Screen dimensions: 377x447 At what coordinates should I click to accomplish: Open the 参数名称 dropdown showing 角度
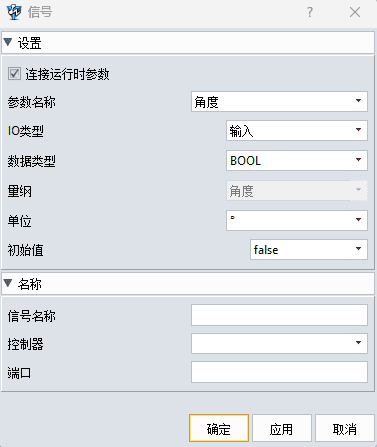click(279, 101)
